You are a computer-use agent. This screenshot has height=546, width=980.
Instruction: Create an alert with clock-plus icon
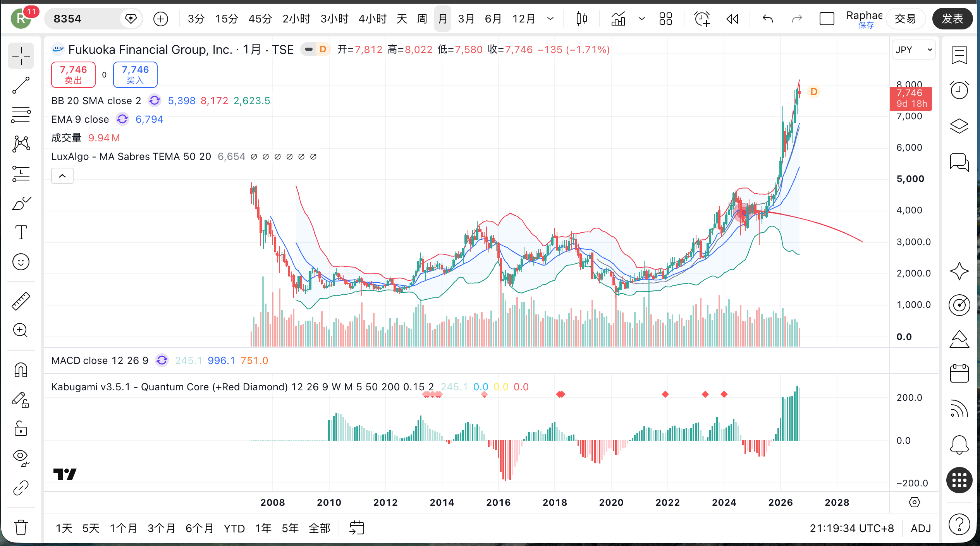(702, 19)
